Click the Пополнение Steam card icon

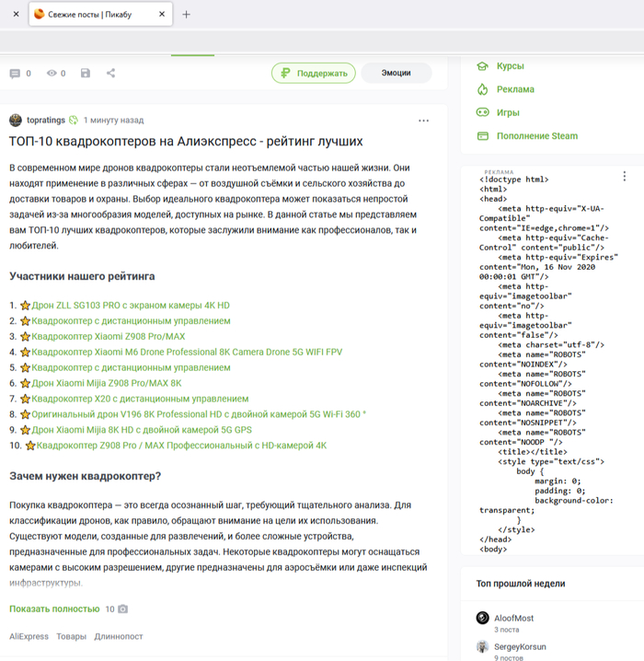(x=482, y=135)
